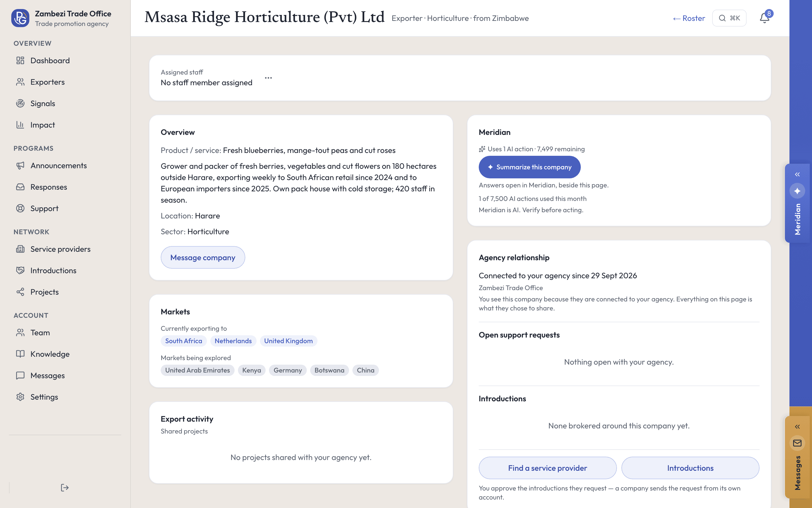
Task: Click the China explored market tag
Action: (365, 370)
